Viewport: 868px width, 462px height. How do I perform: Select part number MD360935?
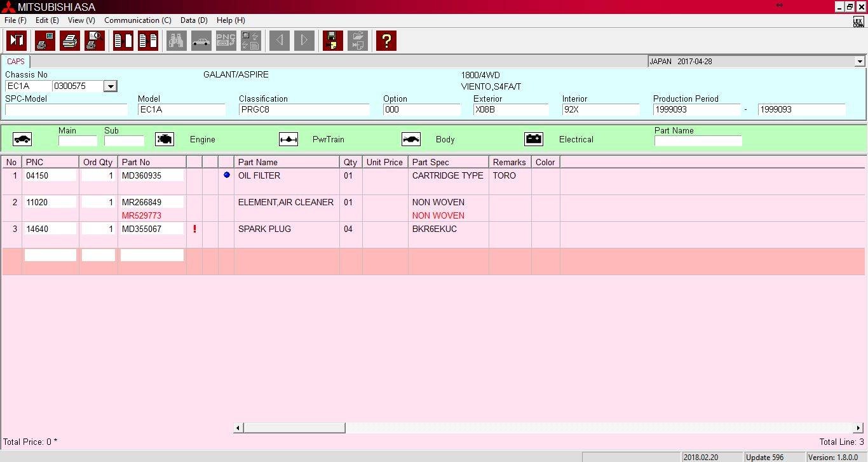pos(152,175)
